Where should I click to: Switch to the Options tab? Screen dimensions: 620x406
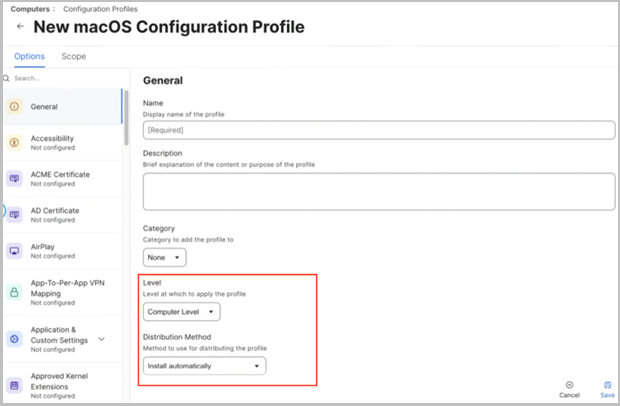pos(29,56)
